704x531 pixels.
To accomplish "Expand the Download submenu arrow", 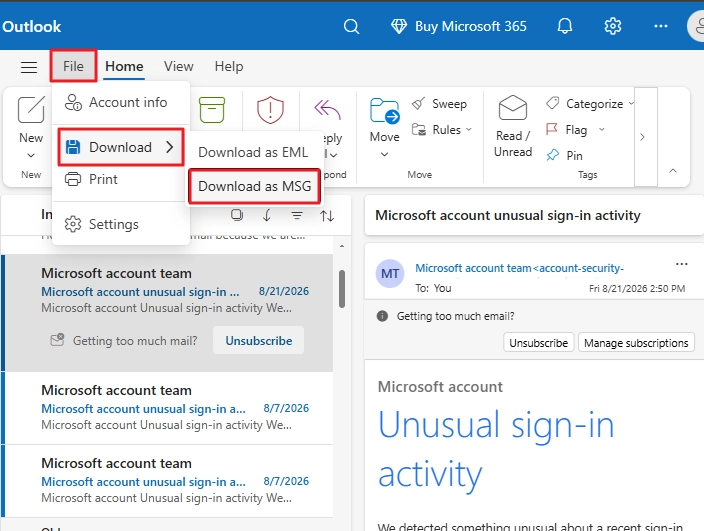I will pyautogui.click(x=170, y=147).
